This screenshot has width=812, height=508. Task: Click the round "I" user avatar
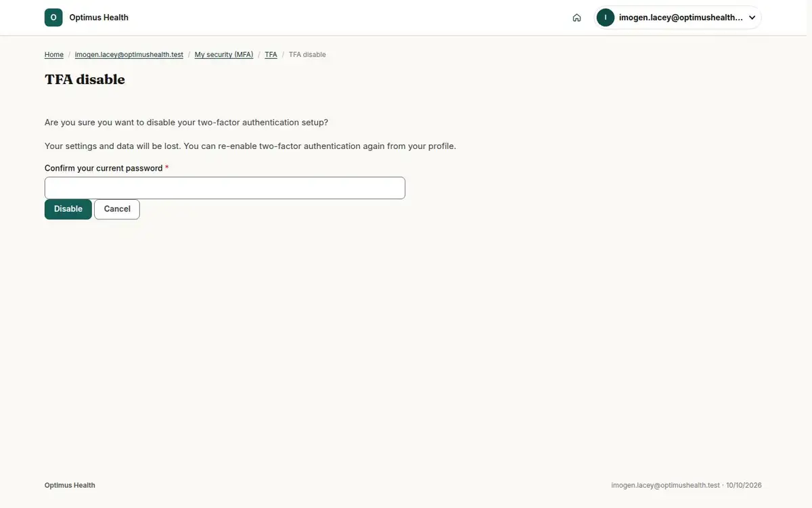(606, 18)
